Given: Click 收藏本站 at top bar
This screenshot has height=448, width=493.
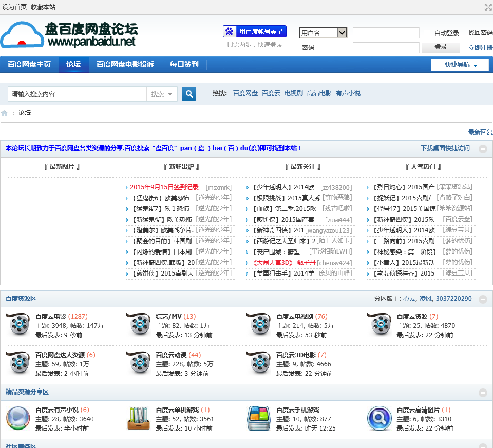Looking at the screenshot, I should pyautogui.click(x=43, y=7).
